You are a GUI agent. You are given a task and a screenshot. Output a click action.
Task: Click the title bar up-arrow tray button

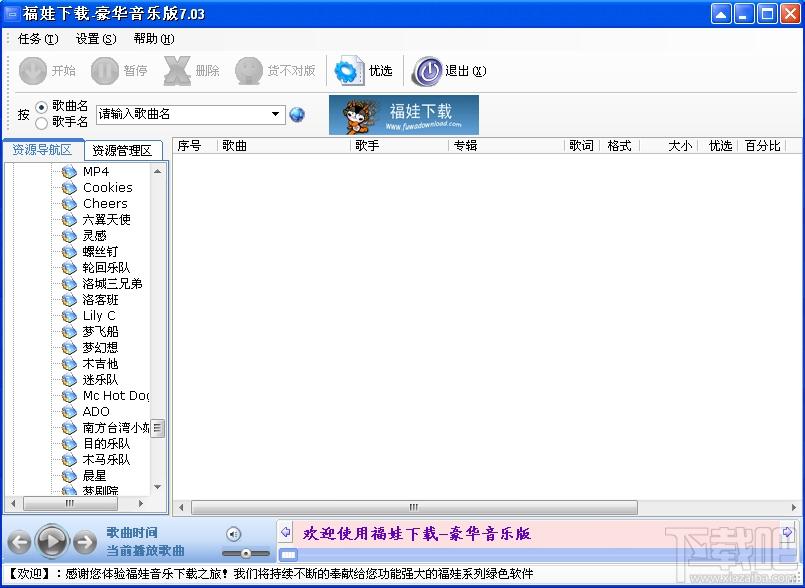pyautogui.click(x=721, y=14)
